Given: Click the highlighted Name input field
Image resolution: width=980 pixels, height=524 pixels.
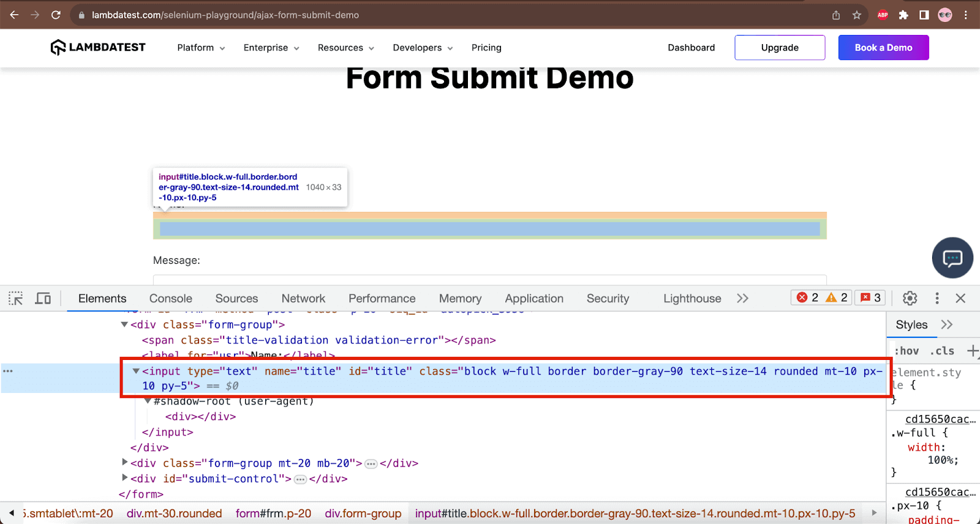Looking at the screenshot, I should (490, 229).
